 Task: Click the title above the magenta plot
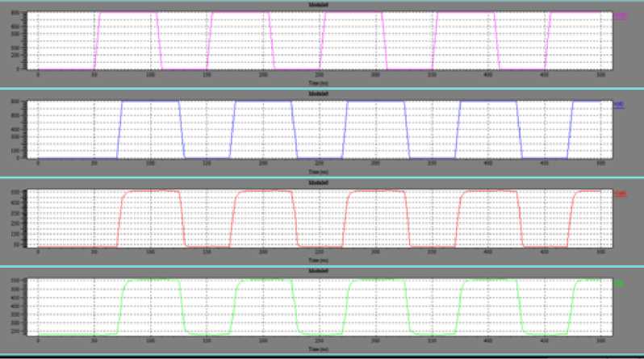pyautogui.click(x=318, y=5)
